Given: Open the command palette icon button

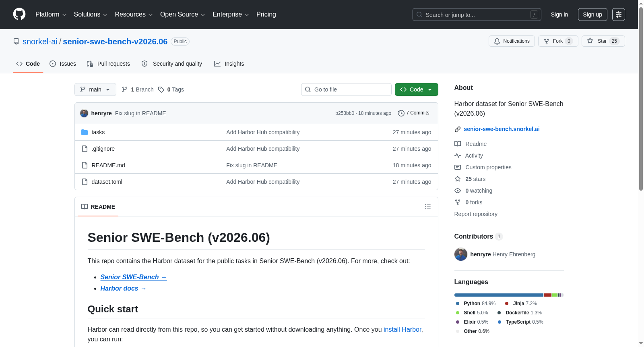Looking at the screenshot, I should pyautogui.click(x=619, y=15).
